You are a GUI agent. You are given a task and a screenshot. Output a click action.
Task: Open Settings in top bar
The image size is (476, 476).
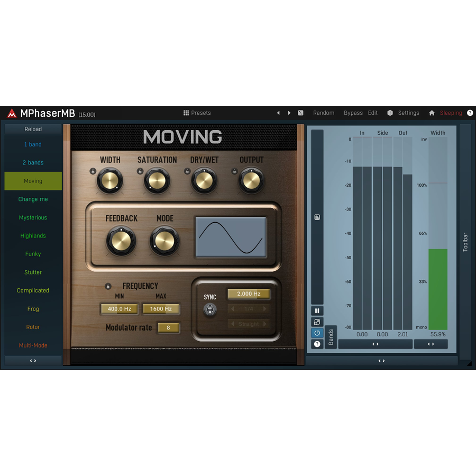[x=408, y=113]
